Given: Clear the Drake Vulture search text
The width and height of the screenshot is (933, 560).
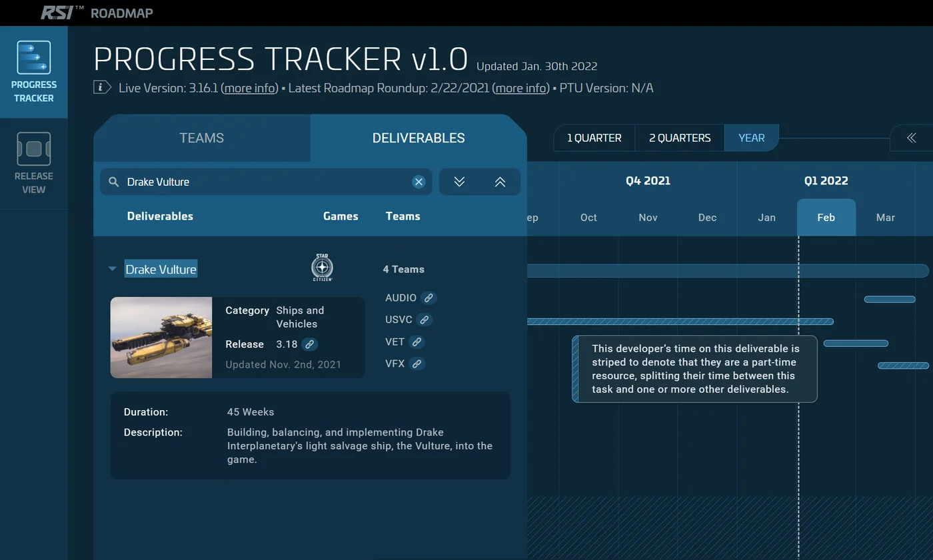Looking at the screenshot, I should (x=419, y=182).
